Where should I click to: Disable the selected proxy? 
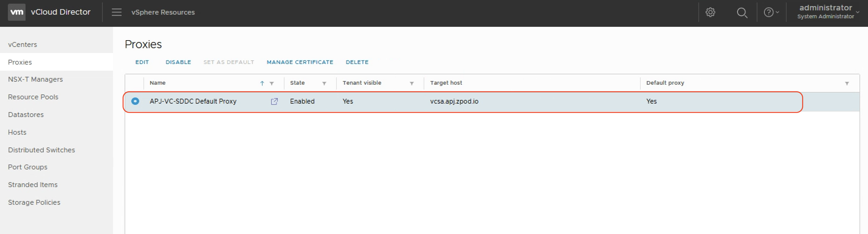(178, 62)
